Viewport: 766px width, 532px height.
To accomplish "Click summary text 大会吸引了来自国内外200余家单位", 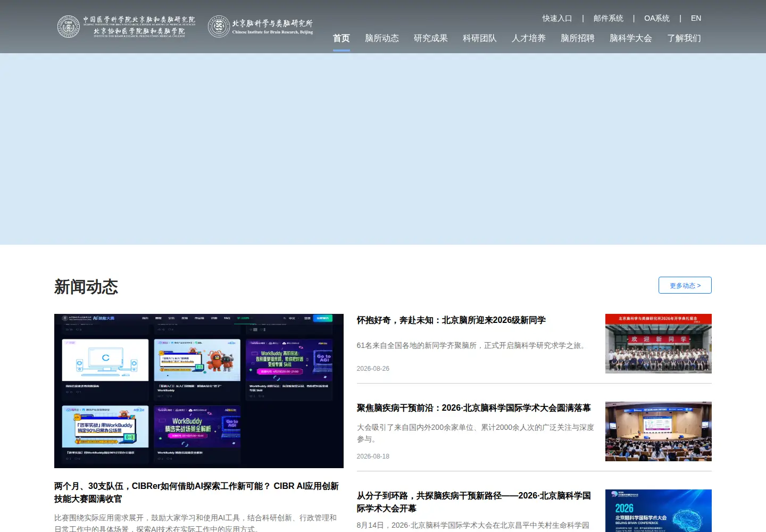I will pos(476,433).
